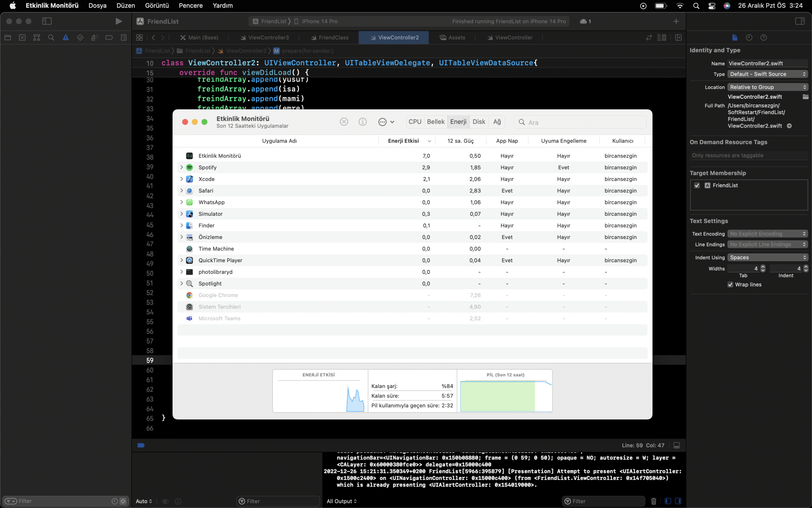Open the project navigator folder icon

click(x=8, y=37)
